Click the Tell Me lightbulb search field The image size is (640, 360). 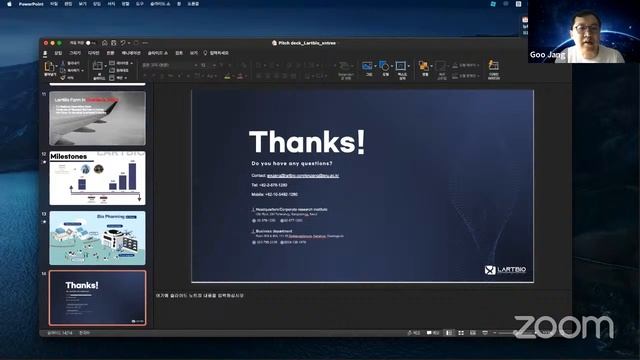[216, 53]
